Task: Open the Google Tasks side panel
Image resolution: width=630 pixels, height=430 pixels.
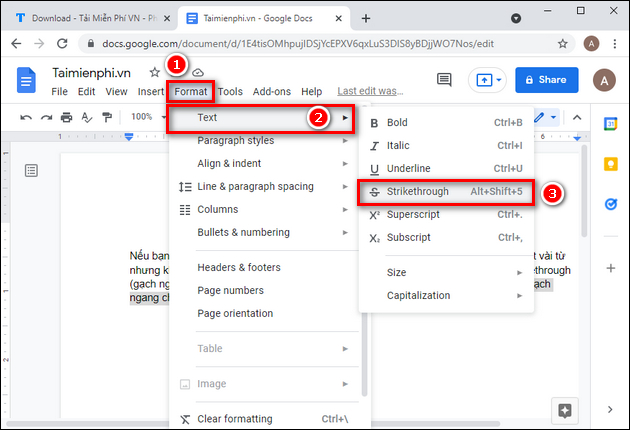Action: tap(611, 204)
